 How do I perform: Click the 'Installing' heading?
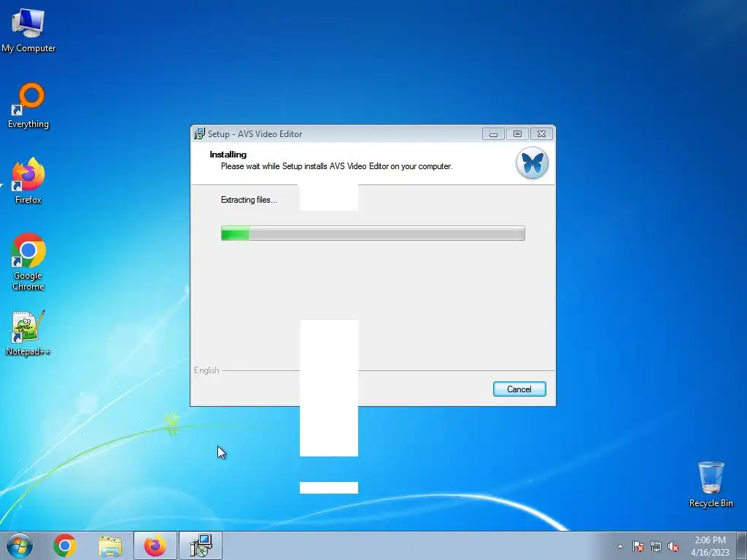tap(228, 155)
